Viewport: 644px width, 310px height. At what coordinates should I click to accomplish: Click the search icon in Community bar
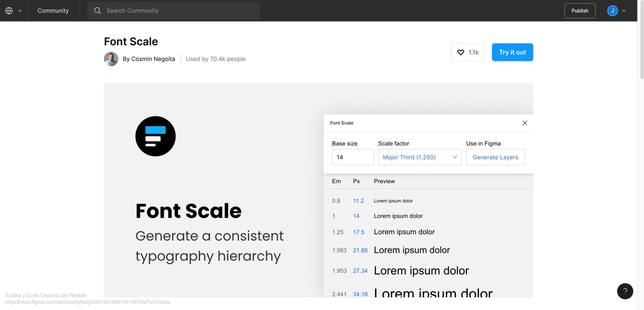[x=97, y=11]
